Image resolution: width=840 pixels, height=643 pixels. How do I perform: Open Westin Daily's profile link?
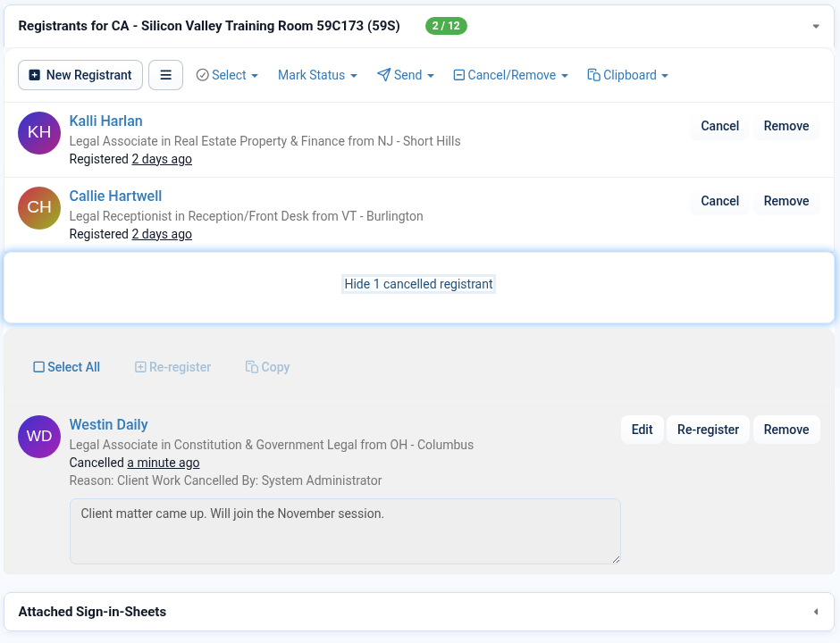[108, 424]
